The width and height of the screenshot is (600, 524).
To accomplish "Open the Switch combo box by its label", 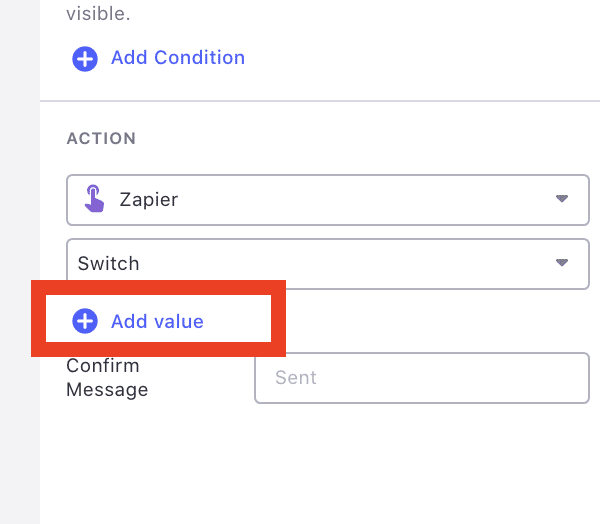I will (x=109, y=264).
